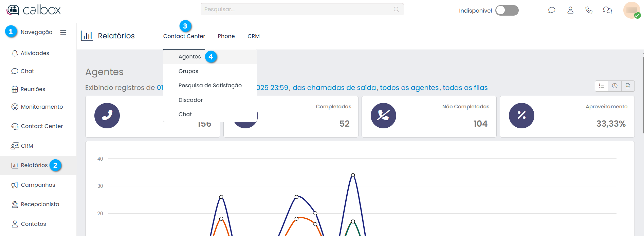Collapse the Navegação hamburger menu
This screenshot has width=644, height=236.
[x=63, y=33]
